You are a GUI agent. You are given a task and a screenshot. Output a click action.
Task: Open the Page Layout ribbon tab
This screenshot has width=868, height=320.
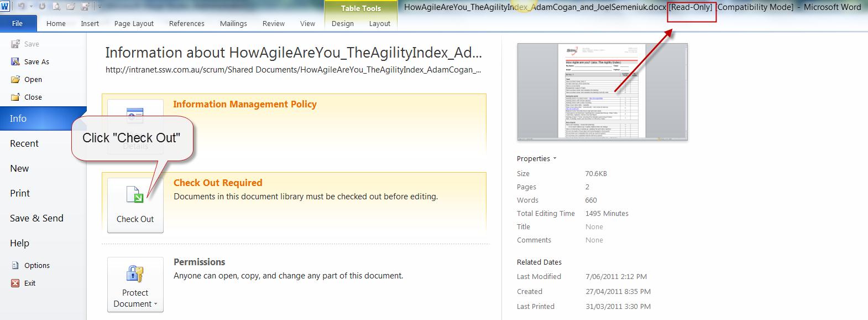[134, 23]
